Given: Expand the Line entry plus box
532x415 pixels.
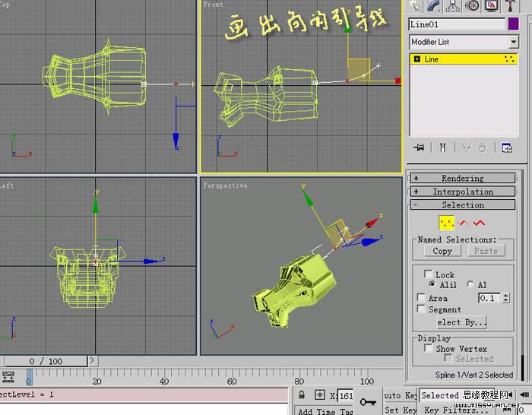Looking at the screenshot, I should [417, 59].
